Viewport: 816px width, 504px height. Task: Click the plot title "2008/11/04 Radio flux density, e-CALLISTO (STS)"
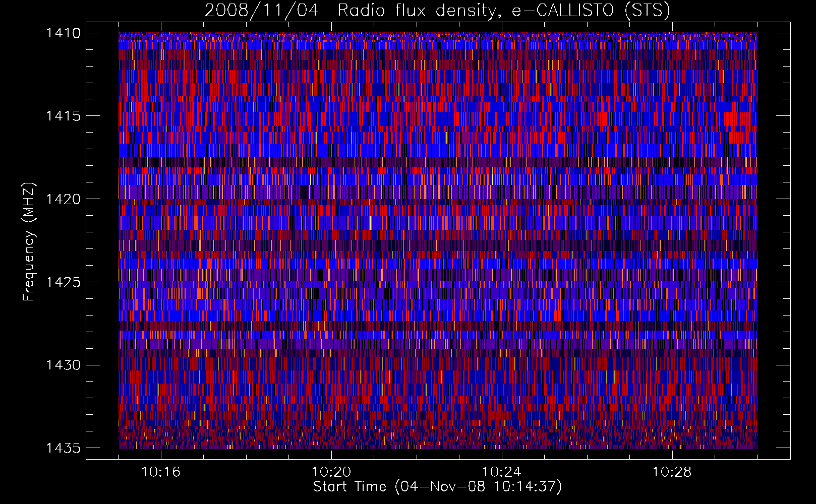(x=437, y=11)
